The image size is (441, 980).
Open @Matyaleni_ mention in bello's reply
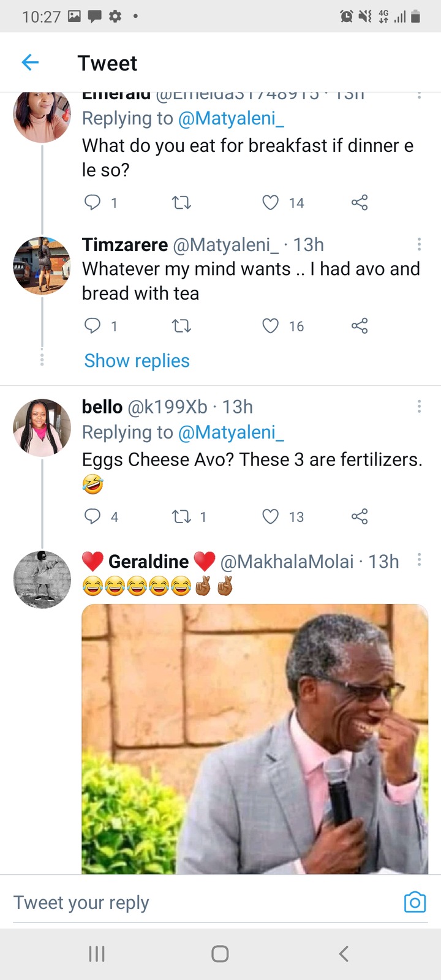(x=230, y=432)
